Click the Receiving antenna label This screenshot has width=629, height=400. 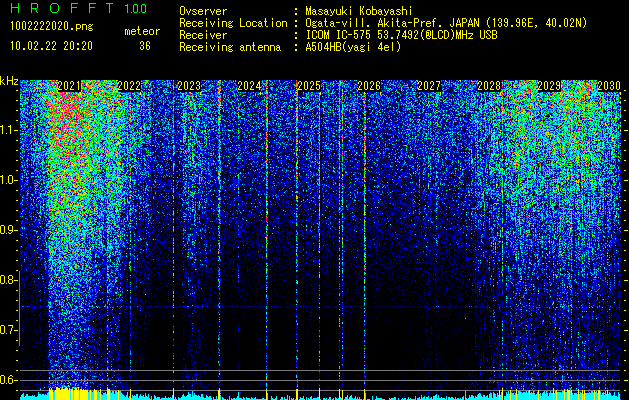230,47
